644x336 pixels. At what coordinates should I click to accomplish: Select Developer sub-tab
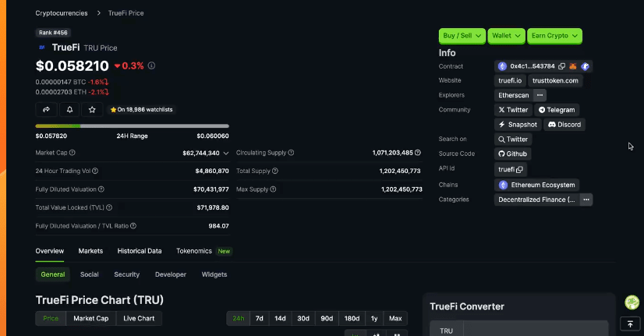pyautogui.click(x=171, y=274)
